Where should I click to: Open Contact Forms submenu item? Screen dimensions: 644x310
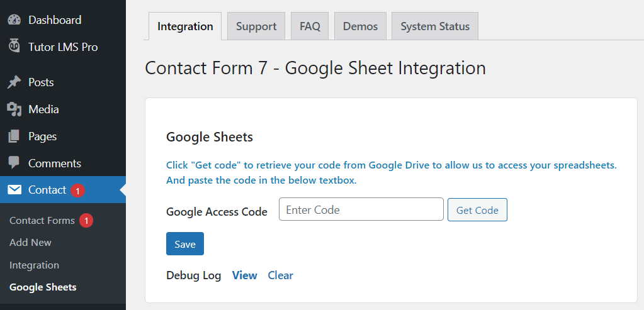[42, 221]
